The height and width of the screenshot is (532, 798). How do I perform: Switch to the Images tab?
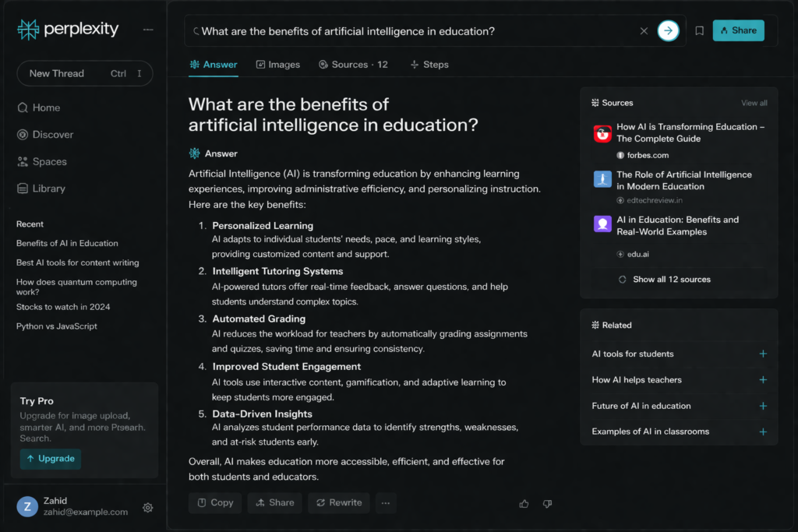pos(277,65)
